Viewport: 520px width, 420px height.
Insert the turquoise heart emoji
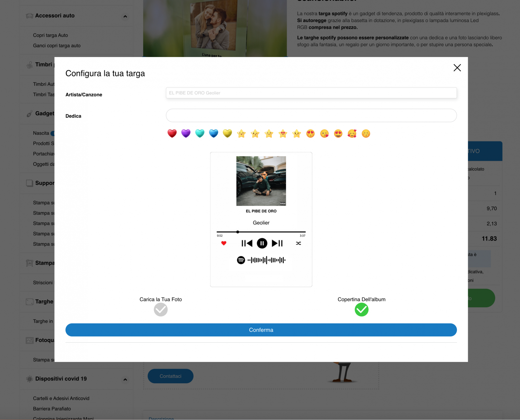tap(200, 133)
